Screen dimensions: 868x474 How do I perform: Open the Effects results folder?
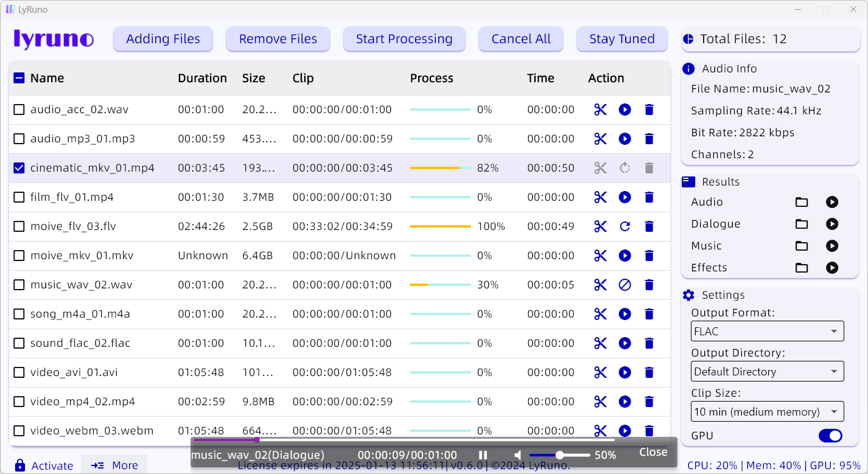(802, 268)
